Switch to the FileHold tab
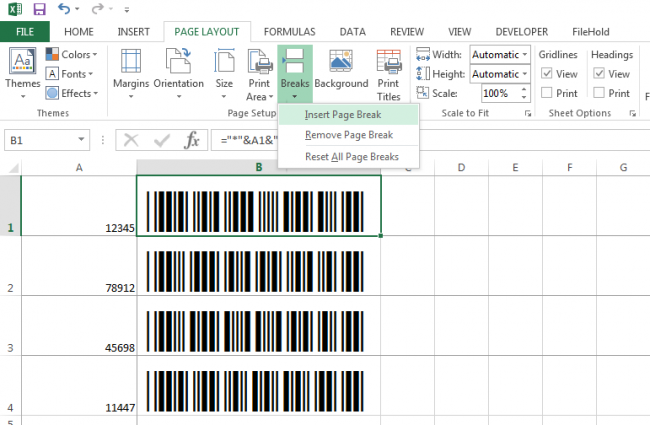 coord(591,32)
